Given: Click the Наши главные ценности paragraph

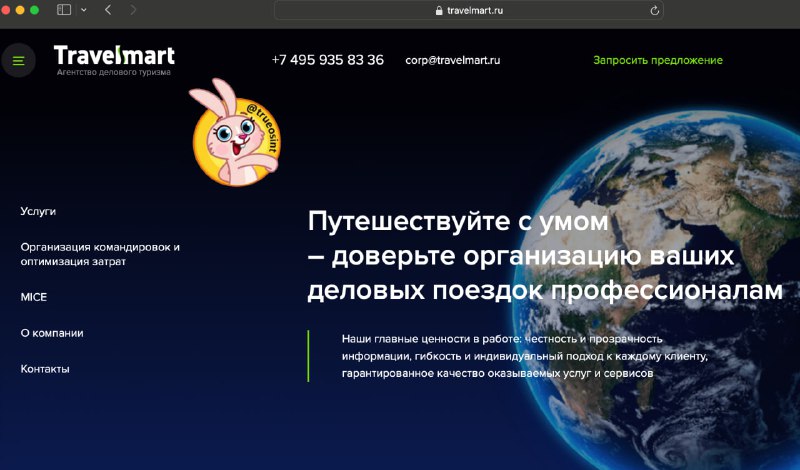Looking at the screenshot, I should [x=524, y=356].
